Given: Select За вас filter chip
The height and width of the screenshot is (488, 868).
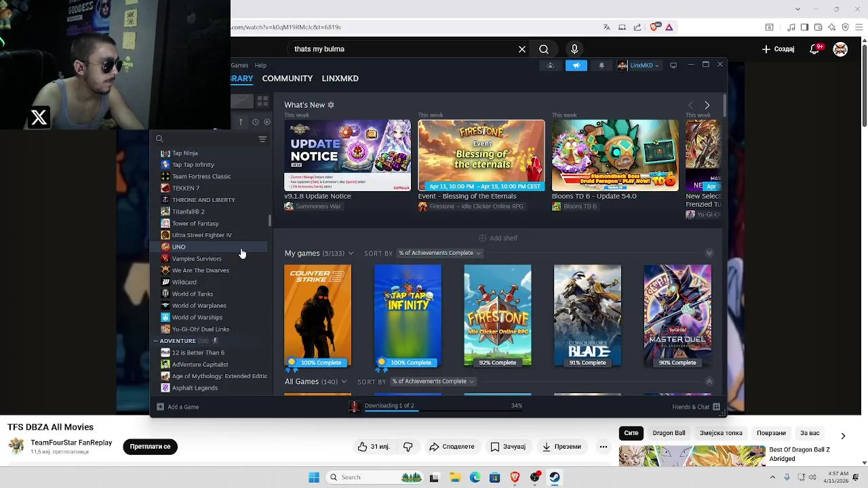Looking at the screenshot, I should [810, 433].
